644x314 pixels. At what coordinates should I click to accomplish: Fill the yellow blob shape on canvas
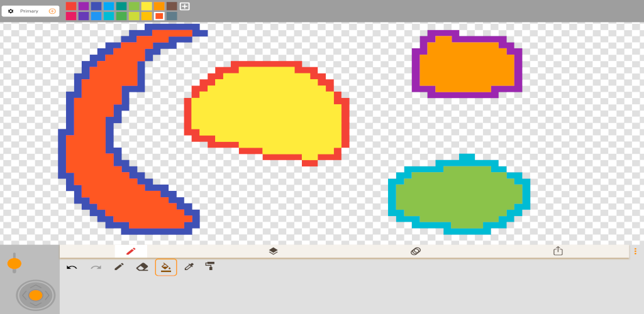coord(267,113)
